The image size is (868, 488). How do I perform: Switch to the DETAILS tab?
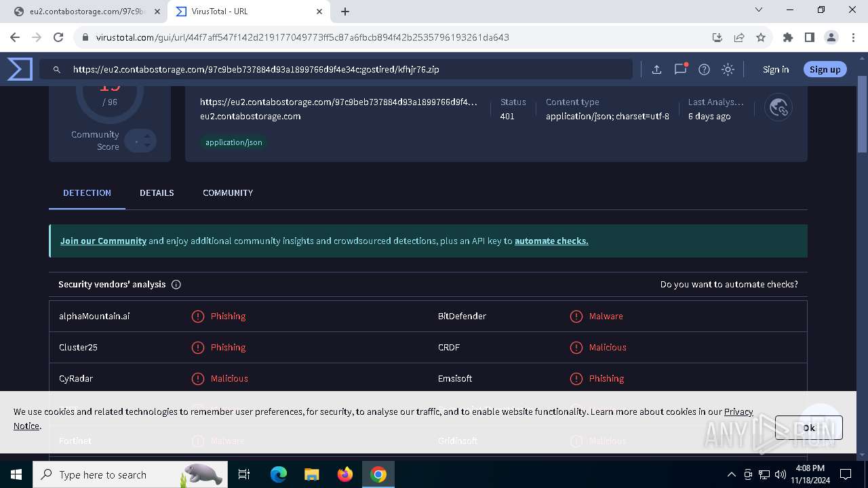point(157,193)
